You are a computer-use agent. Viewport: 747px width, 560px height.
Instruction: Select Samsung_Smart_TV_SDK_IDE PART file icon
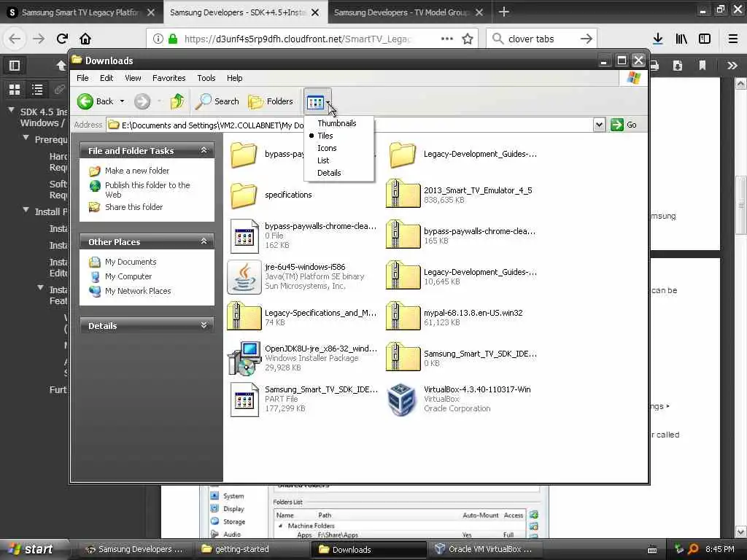[x=244, y=400]
